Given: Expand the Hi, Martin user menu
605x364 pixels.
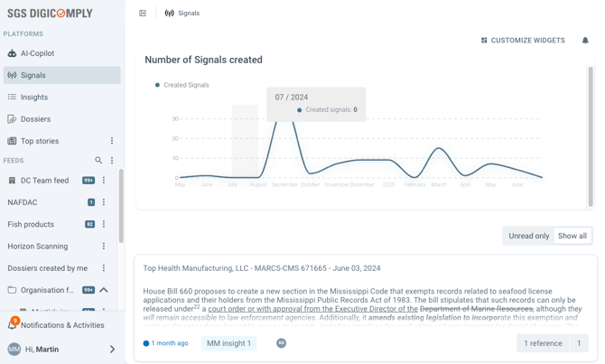Looking at the screenshot, I should tap(112, 350).
